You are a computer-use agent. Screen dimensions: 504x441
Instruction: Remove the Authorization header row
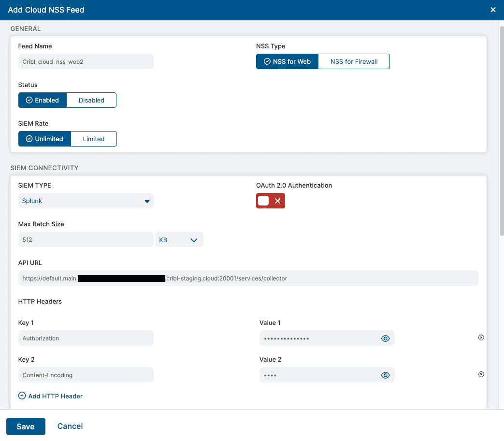click(481, 338)
